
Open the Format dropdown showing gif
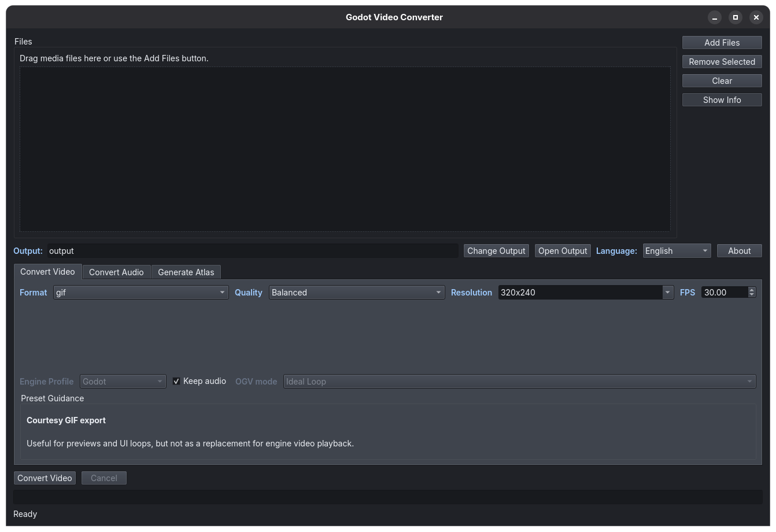click(141, 293)
